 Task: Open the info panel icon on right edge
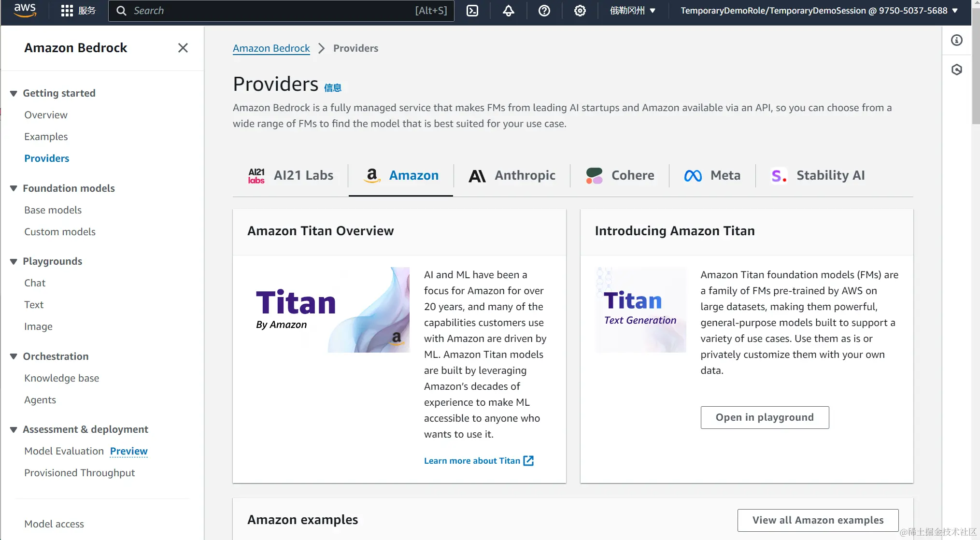coord(957,40)
